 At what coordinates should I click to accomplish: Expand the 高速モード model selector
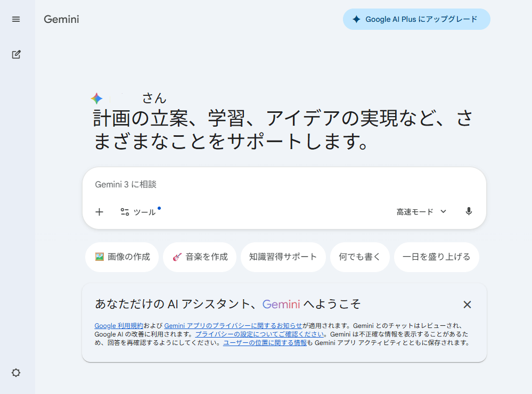pyautogui.click(x=421, y=212)
